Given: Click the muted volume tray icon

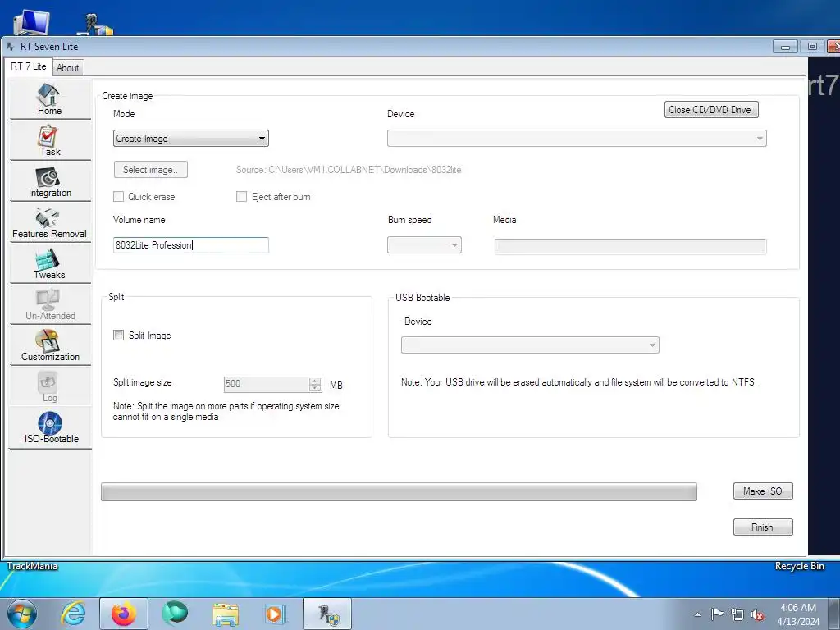Looking at the screenshot, I should coord(757,614).
